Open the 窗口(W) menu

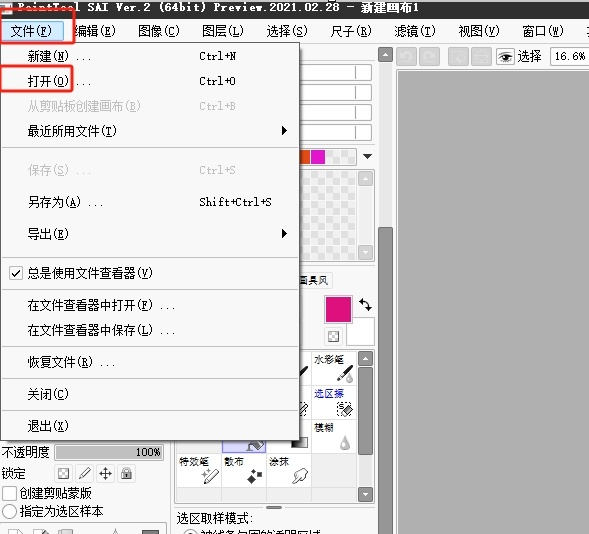pos(543,31)
